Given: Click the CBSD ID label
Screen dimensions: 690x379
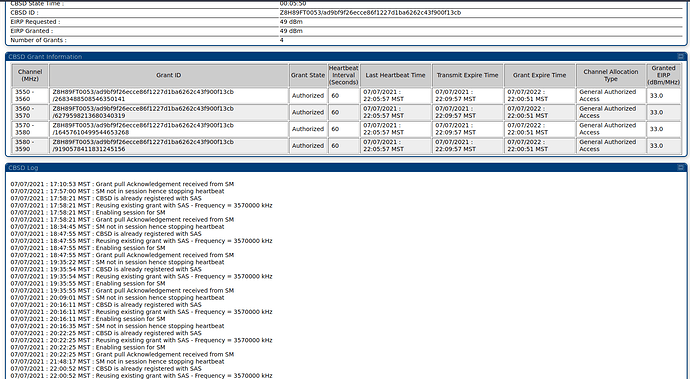Looking at the screenshot, I should (x=24, y=13).
